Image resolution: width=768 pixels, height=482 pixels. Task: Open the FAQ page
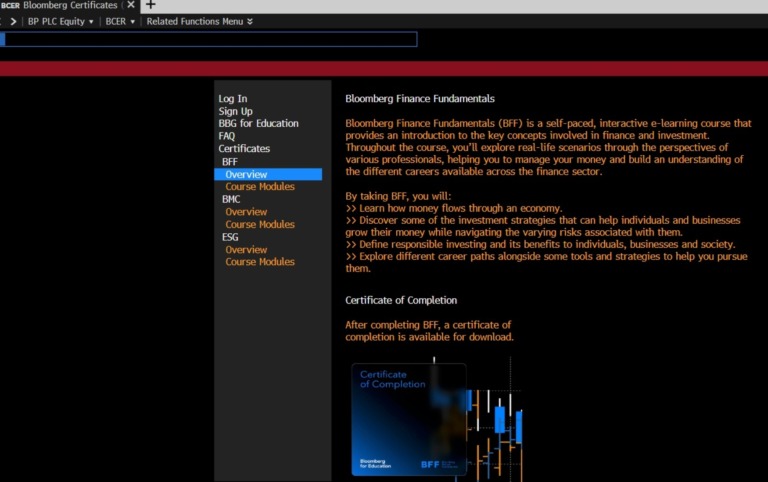[x=227, y=136]
